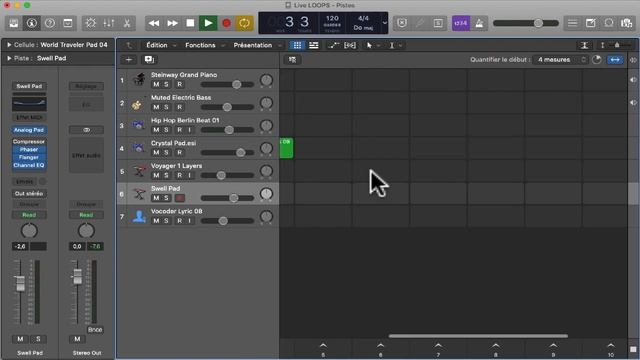The width and height of the screenshot is (640, 360).
Task: Select the Vocoder Lyric 08 track icon
Action: [x=139, y=216]
